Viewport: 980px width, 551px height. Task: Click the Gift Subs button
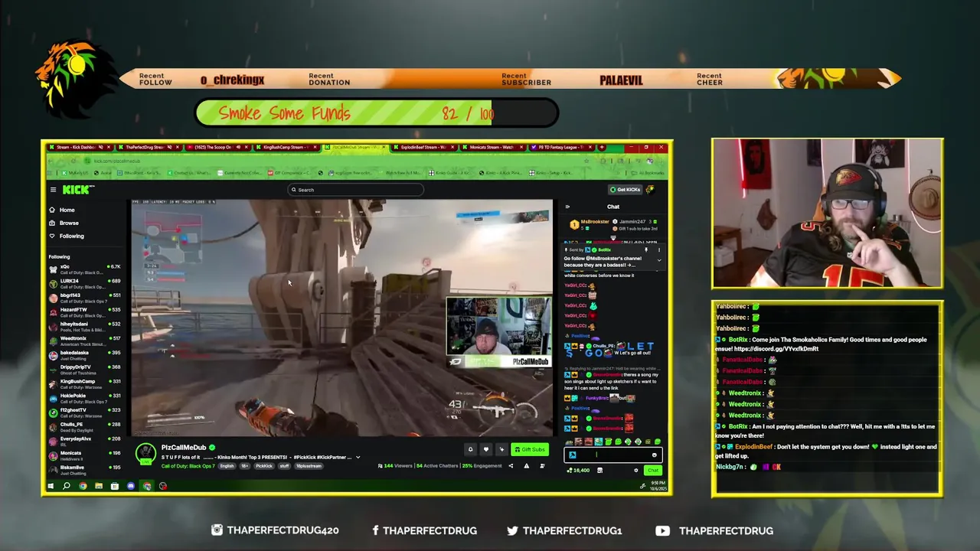(530, 449)
